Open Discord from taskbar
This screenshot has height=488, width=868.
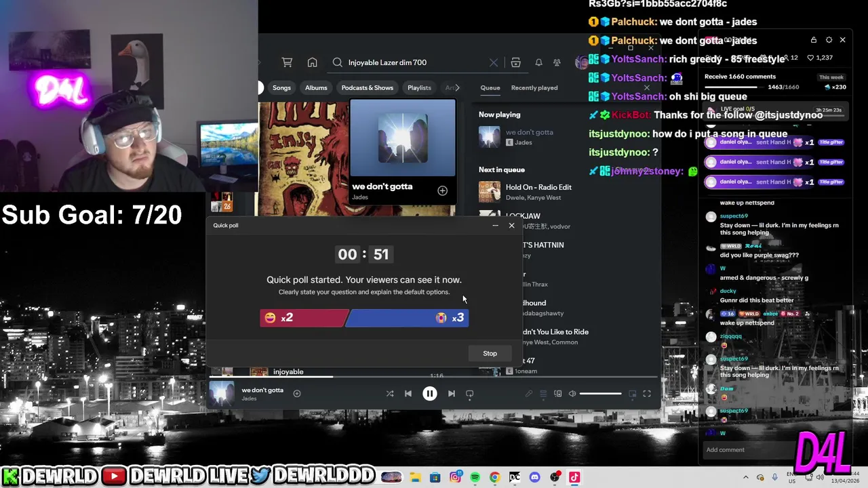534,477
